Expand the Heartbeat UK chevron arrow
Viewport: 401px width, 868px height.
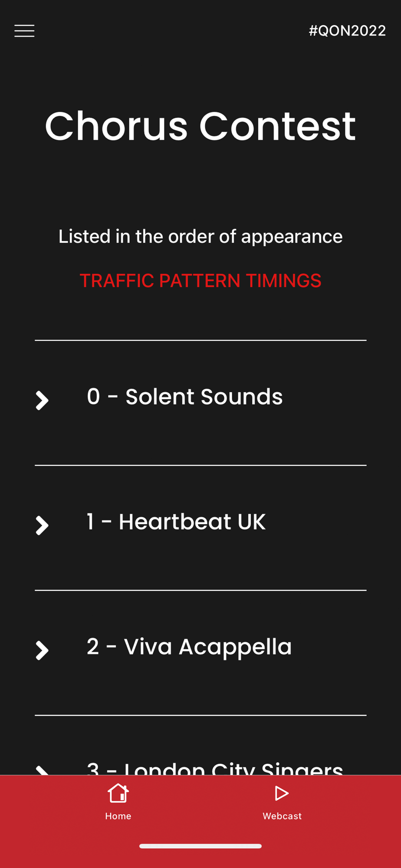pos(42,525)
